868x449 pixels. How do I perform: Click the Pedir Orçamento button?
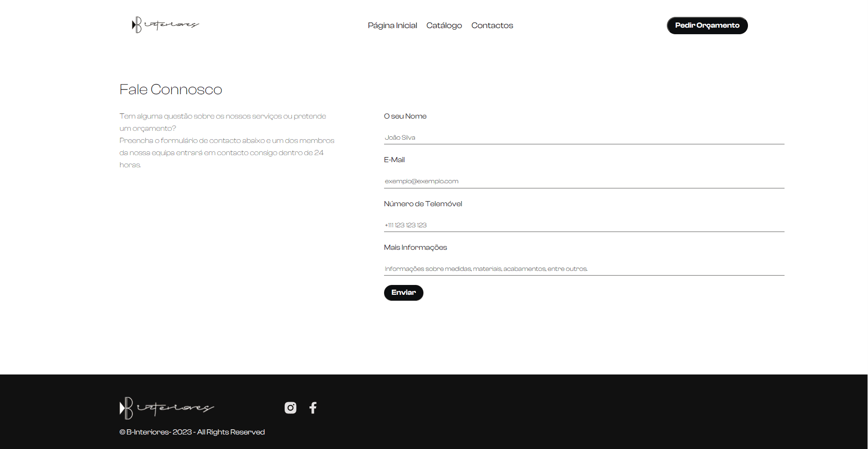[x=707, y=25]
